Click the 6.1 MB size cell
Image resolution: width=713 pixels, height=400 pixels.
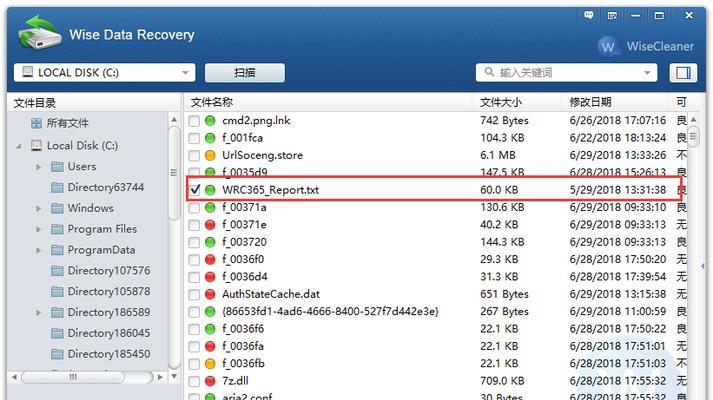coord(498,155)
